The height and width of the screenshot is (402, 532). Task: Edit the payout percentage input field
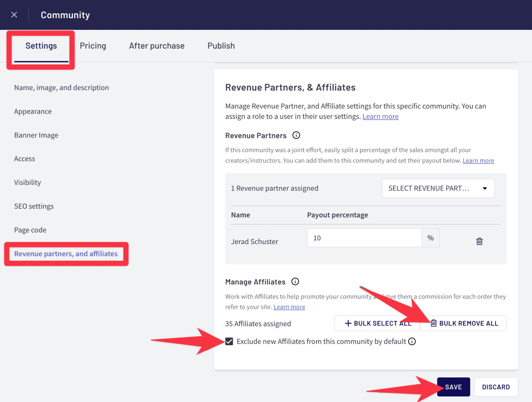tap(364, 238)
